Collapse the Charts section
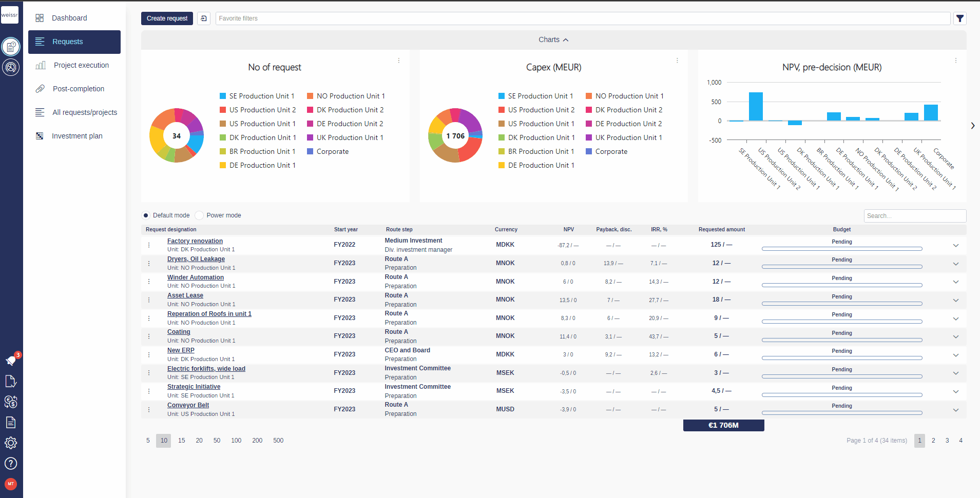The height and width of the screenshot is (498, 980). coord(553,40)
